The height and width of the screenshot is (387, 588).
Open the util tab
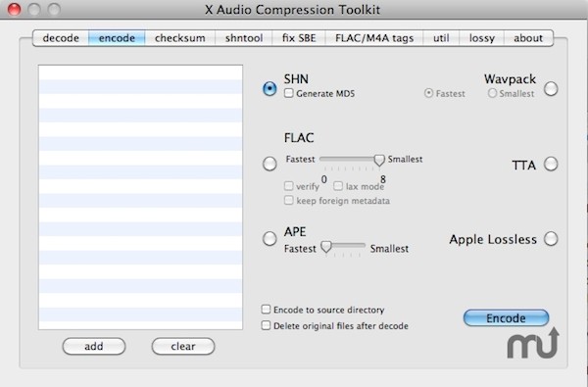pyautogui.click(x=441, y=38)
